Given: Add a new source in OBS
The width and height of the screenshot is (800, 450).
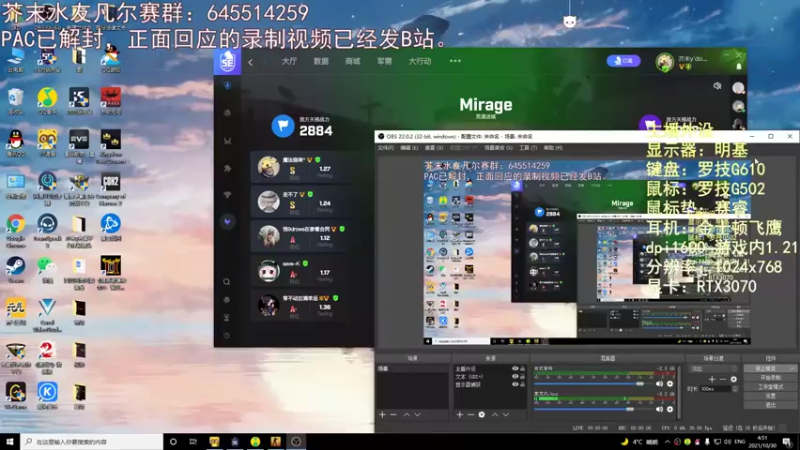Looking at the screenshot, I should [x=459, y=415].
